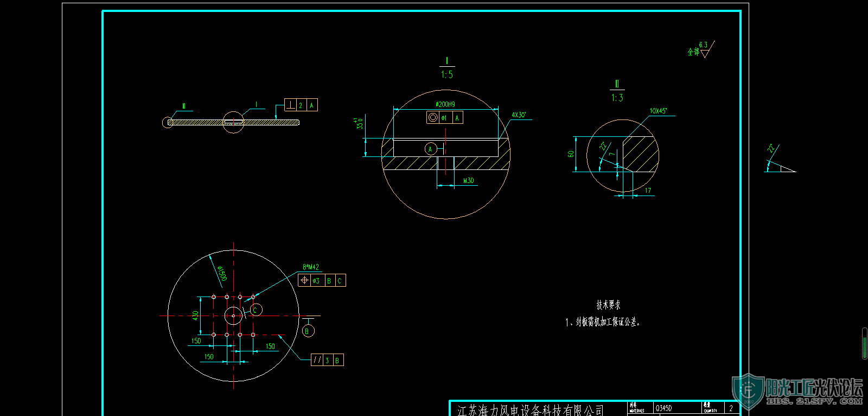Viewport: 868px width, 416px height.
Task: Click the standalone 22° angle symbol outside views
Action: [x=780, y=159]
